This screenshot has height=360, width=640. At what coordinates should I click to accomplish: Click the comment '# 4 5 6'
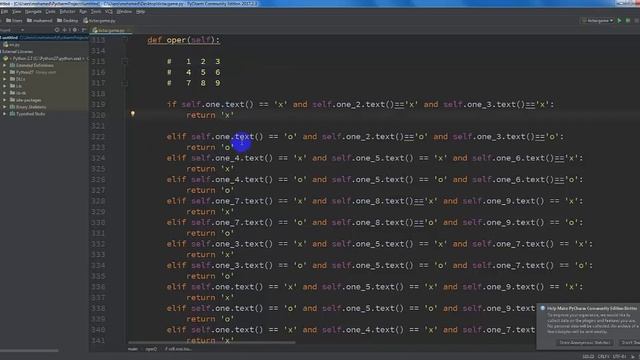[193, 72]
